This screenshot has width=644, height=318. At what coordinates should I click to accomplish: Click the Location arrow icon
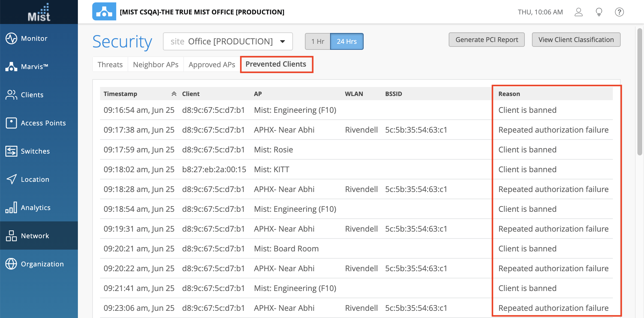[11, 179]
